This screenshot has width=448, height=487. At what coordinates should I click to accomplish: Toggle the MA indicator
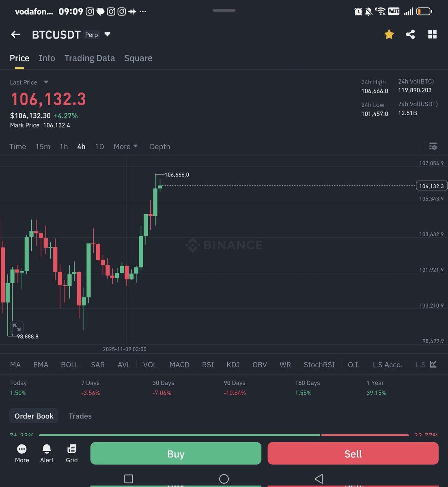(x=15, y=365)
